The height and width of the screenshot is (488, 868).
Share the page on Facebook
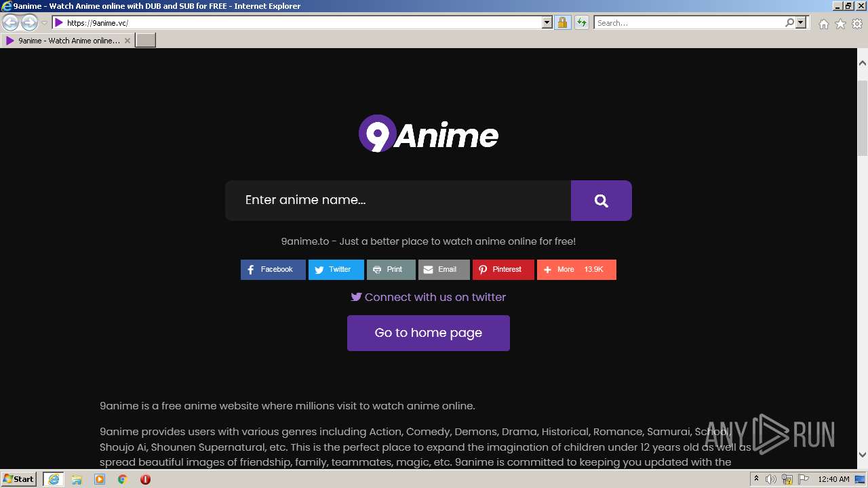click(273, 270)
